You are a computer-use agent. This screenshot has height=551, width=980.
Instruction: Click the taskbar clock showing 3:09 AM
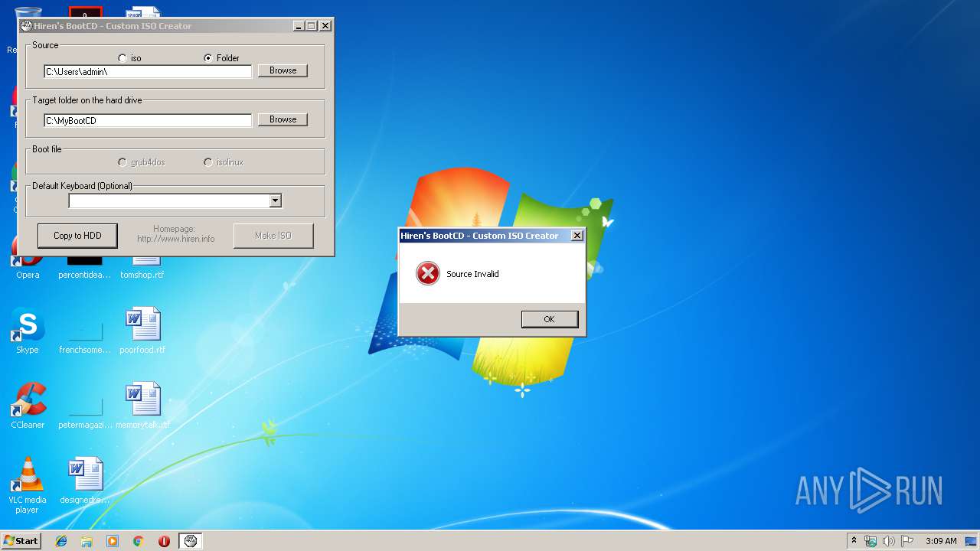click(x=941, y=541)
